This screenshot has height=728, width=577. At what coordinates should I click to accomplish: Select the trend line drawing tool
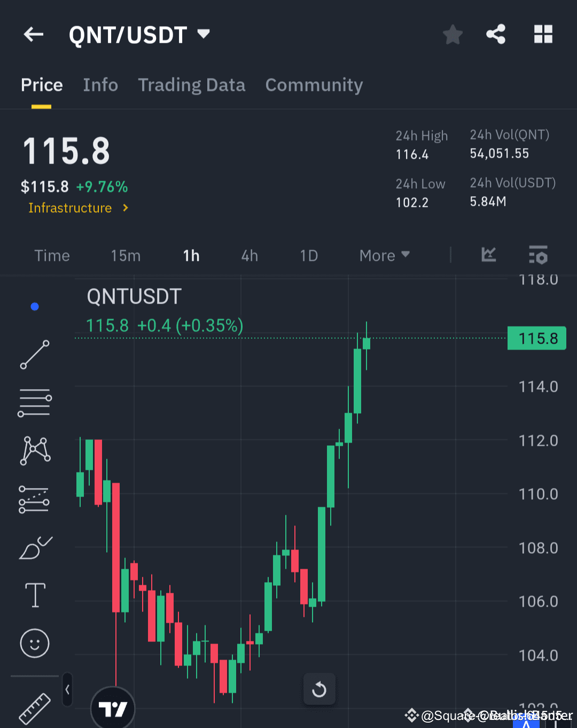click(34, 354)
